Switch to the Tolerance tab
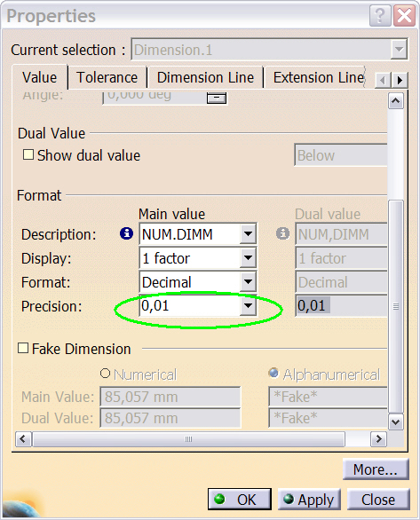The height and width of the screenshot is (520, 420). (x=107, y=77)
